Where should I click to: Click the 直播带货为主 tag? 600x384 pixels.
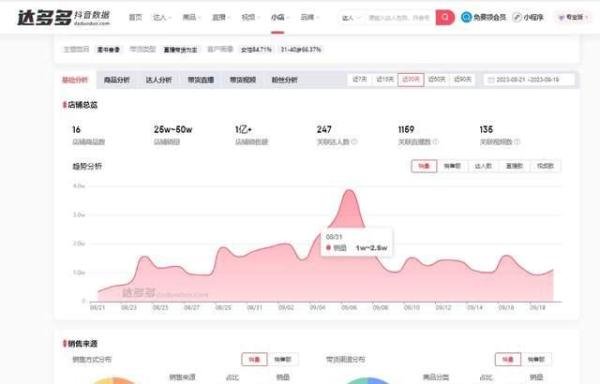181,50
